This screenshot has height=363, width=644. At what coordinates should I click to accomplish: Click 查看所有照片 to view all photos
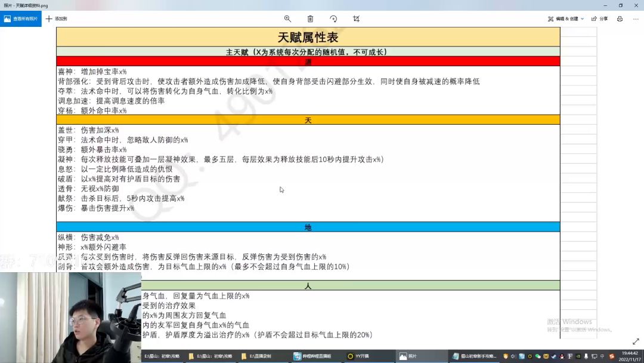point(21,19)
